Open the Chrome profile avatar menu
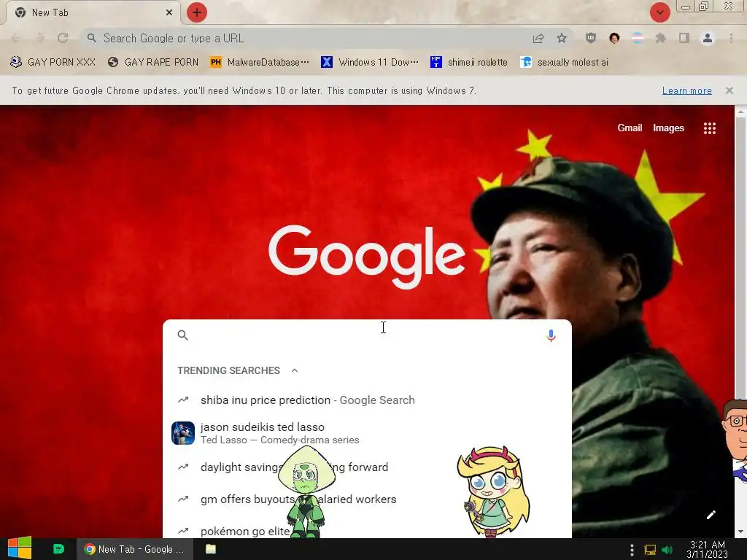Image resolution: width=747 pixels, height=560 pixels. click(x=708, y=38)
